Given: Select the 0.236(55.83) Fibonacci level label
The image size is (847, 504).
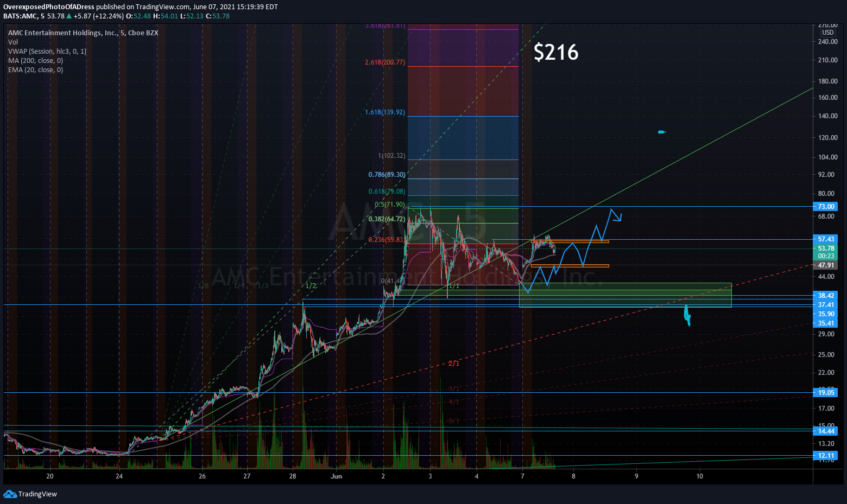Looking at the screenshot, I should coord(387,240).
